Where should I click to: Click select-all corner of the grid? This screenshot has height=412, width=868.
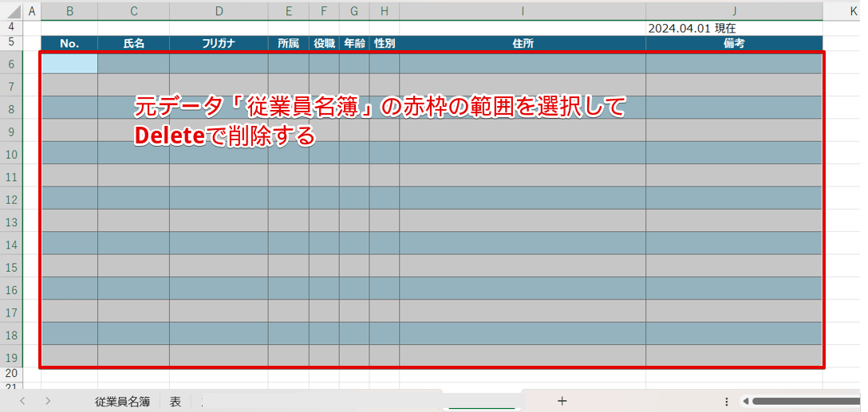tap(11, 11)
